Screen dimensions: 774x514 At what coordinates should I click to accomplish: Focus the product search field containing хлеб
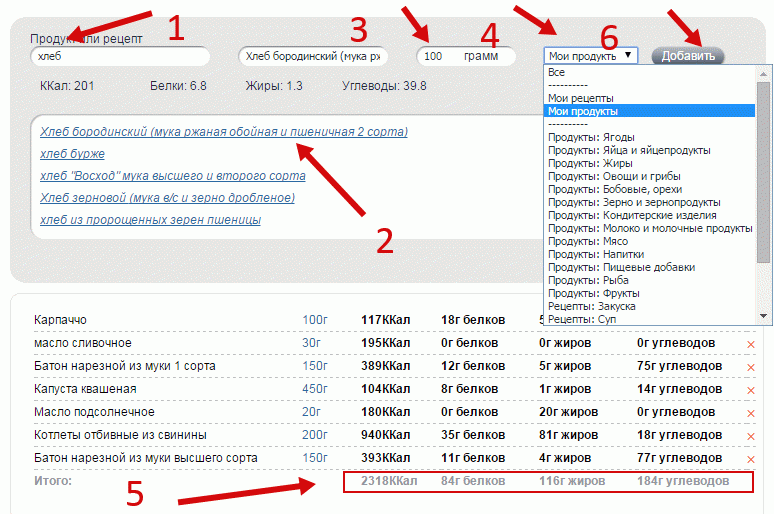[119, 57]
